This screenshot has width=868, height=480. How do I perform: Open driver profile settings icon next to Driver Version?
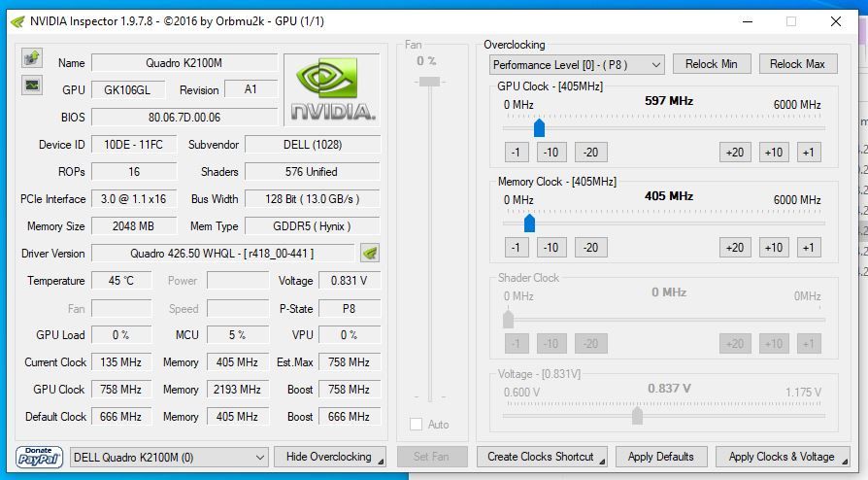pos(370,254)
